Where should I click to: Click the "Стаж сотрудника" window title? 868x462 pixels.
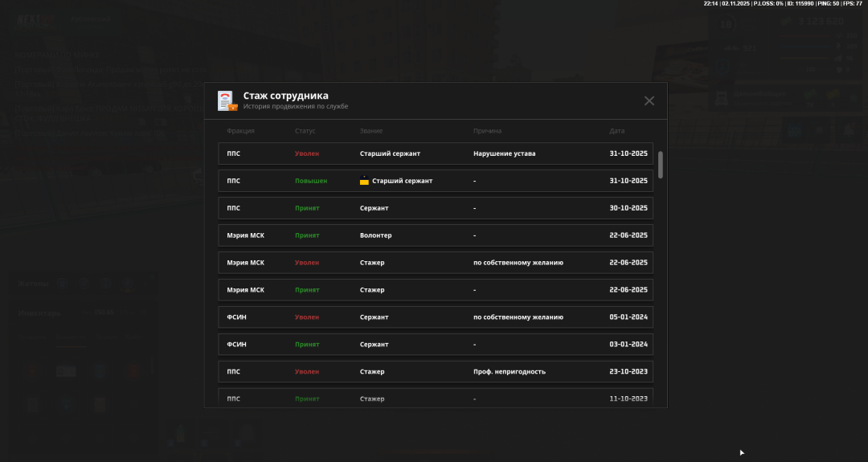point(285,96)
